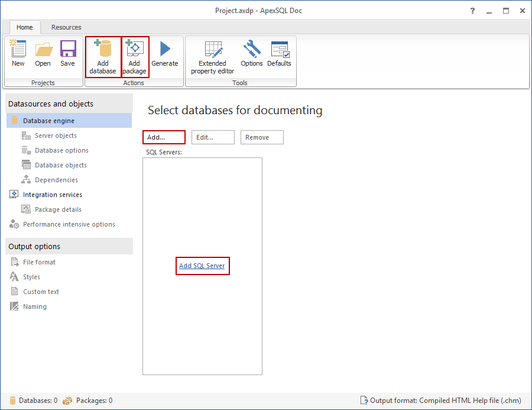This screenshot has height=410, width=532.
Task: Switch to the Resources ribbon tab
Action: point(66,27)
